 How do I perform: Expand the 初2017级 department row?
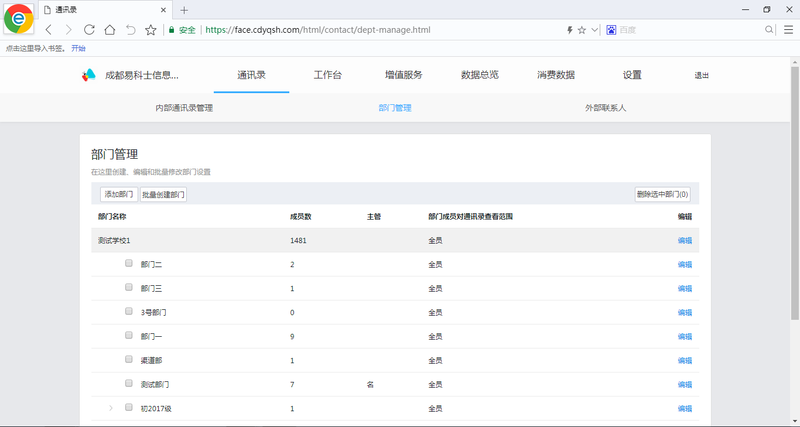(111, 408)
